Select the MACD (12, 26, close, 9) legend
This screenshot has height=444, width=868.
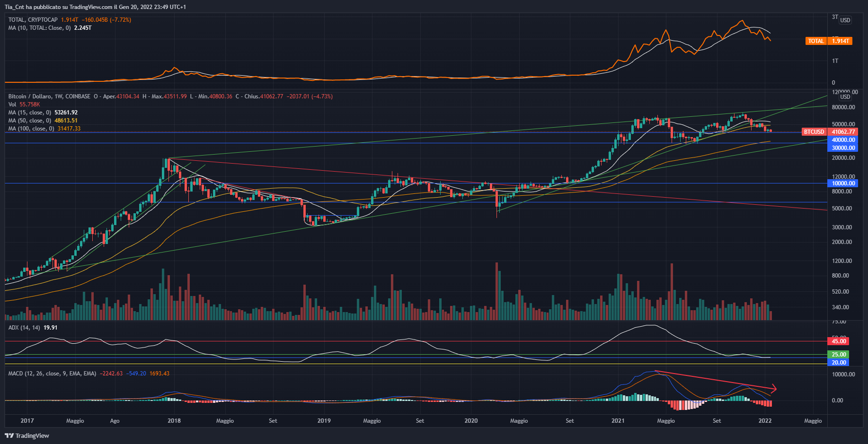[x=53, y=374]
